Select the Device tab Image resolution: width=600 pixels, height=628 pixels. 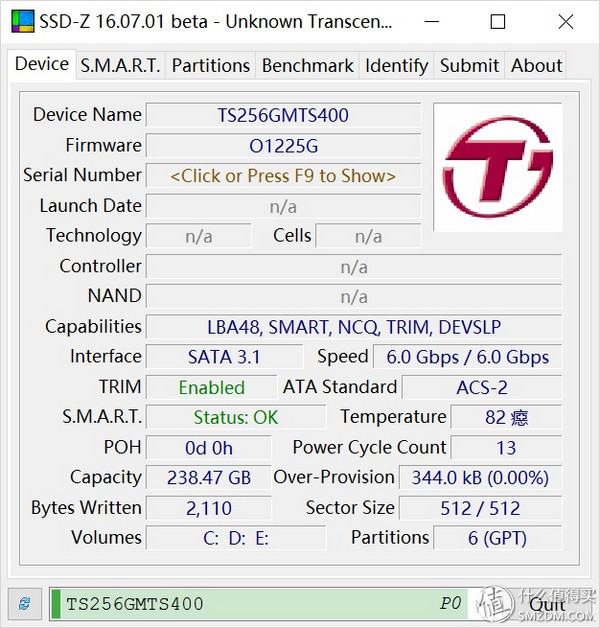(42, 64)
